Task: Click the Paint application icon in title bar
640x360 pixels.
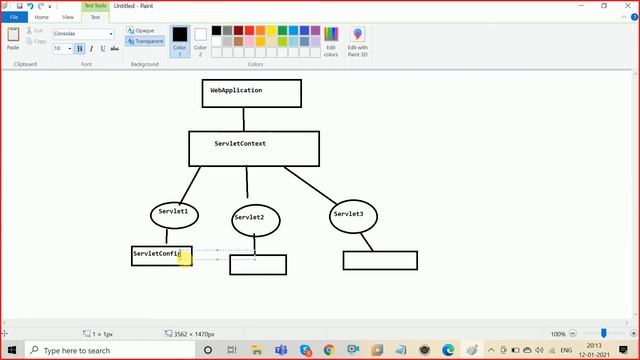Action: click(5, 6)
